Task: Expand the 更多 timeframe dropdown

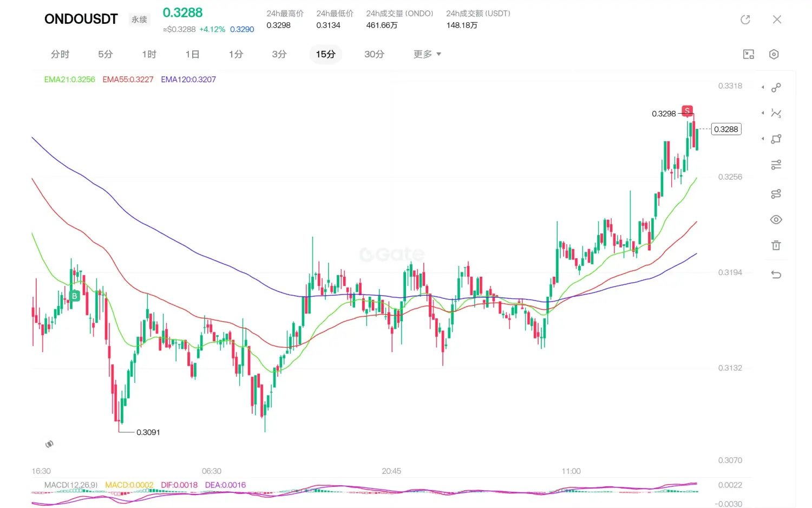Action: (427, 54)
